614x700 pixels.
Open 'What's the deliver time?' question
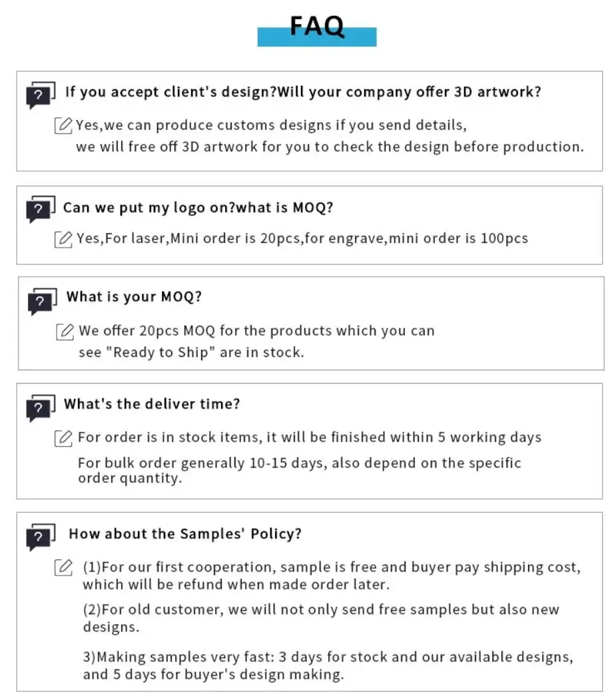point(152,404)
